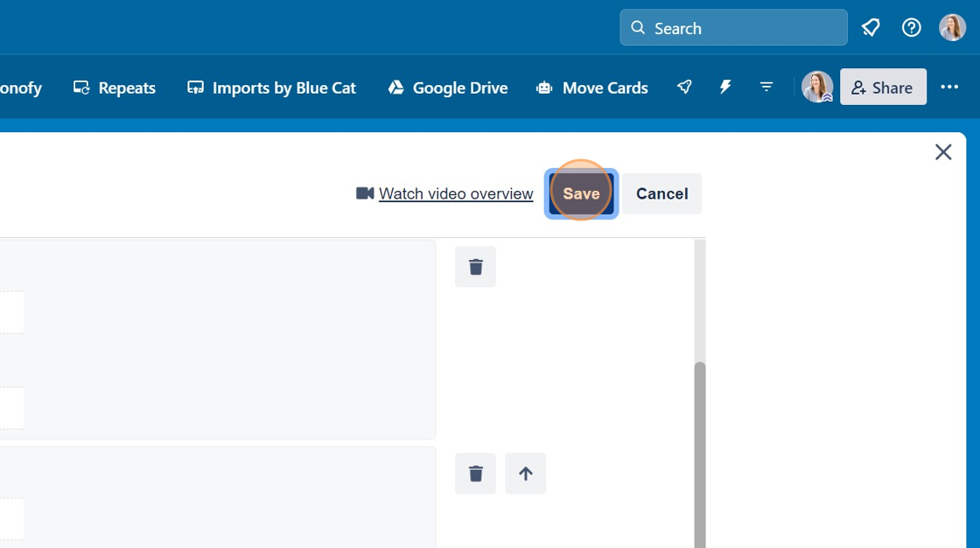This screenshot has width=980, height=548.
Task: Open board member menu via member avatar
Action: click(x=816, y=87)
